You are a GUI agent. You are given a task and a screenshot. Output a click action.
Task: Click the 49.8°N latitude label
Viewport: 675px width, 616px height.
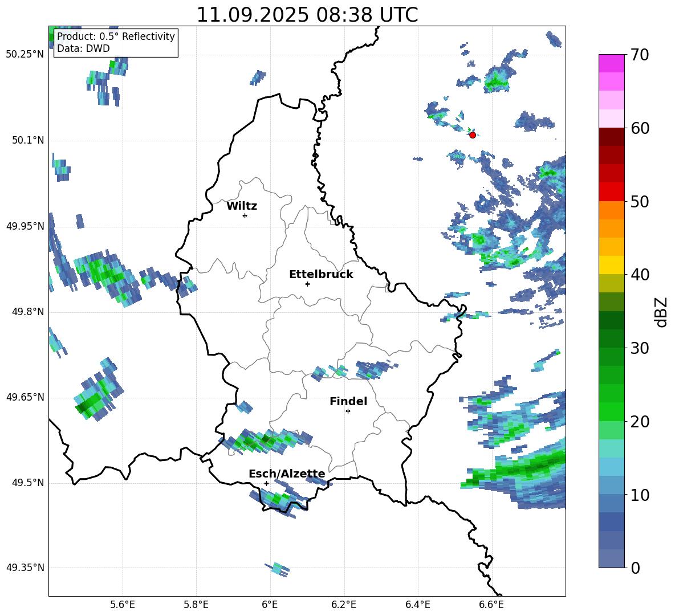coord(28,312)
